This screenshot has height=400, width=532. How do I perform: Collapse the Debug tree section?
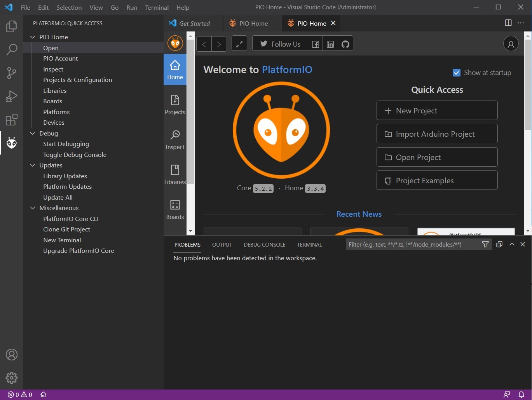(x=33, y=133)
